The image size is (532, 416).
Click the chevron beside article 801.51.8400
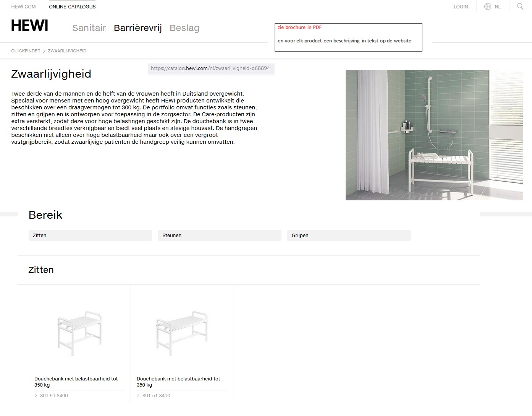36,396
